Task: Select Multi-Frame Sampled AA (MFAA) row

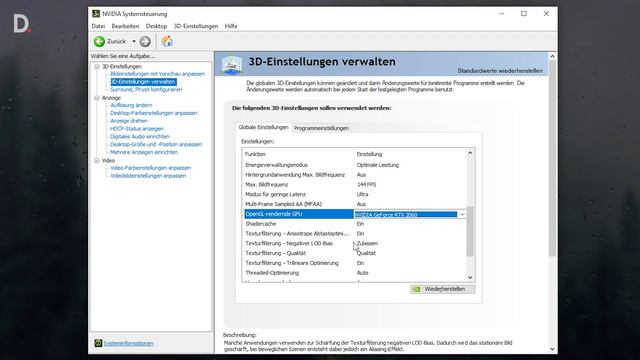Action: [x=355, y=204]
